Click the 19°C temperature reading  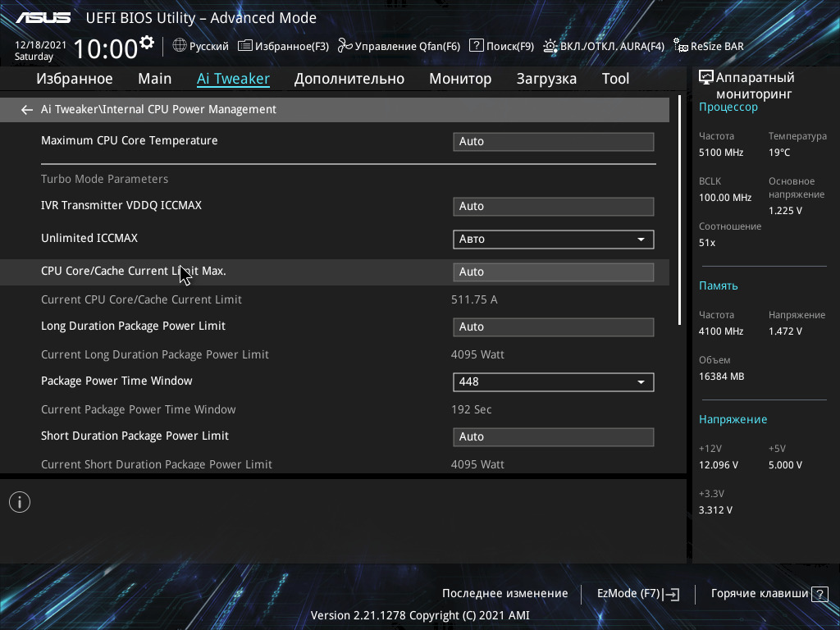point(779,153)
